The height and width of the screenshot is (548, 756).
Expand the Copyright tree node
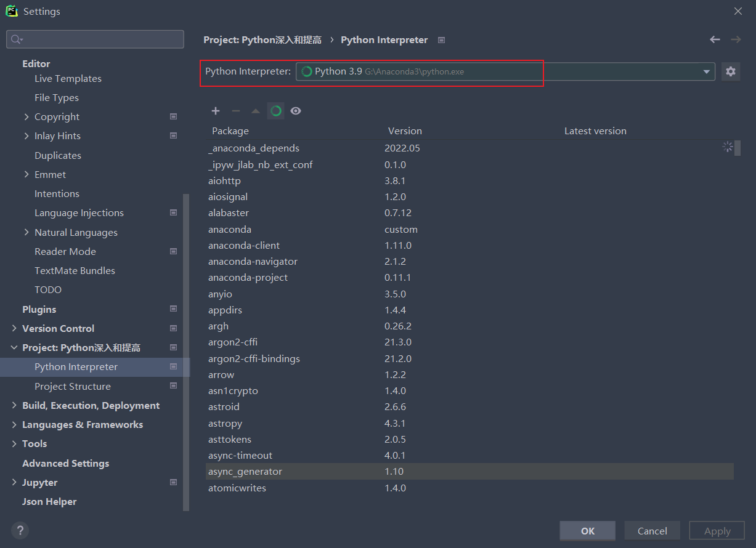coord(26,116)
